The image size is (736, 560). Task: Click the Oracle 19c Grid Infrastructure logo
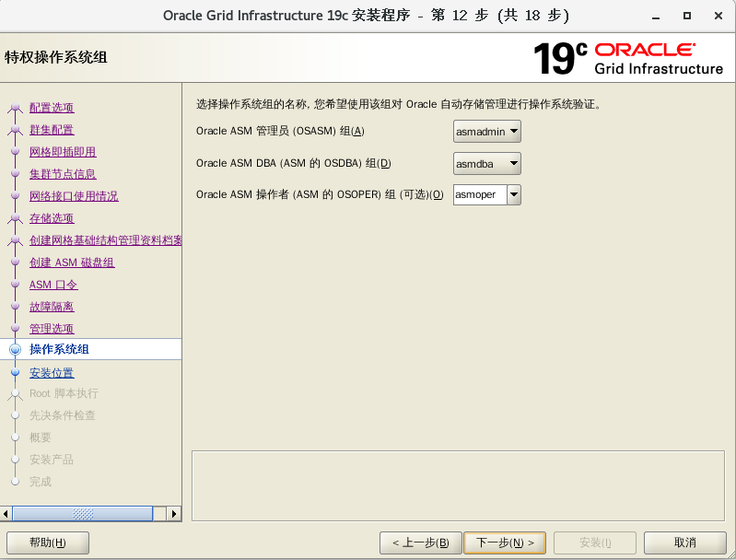tap(628, 58)
